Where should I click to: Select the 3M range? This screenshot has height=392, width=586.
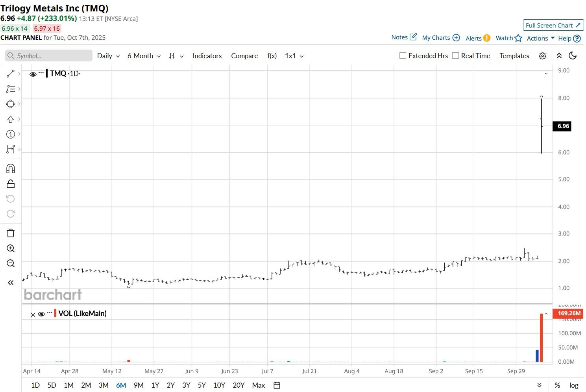point(104,385)
